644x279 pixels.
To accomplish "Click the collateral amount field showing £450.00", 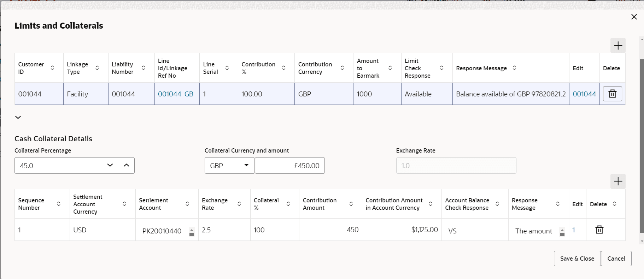I will pos(289,166).
